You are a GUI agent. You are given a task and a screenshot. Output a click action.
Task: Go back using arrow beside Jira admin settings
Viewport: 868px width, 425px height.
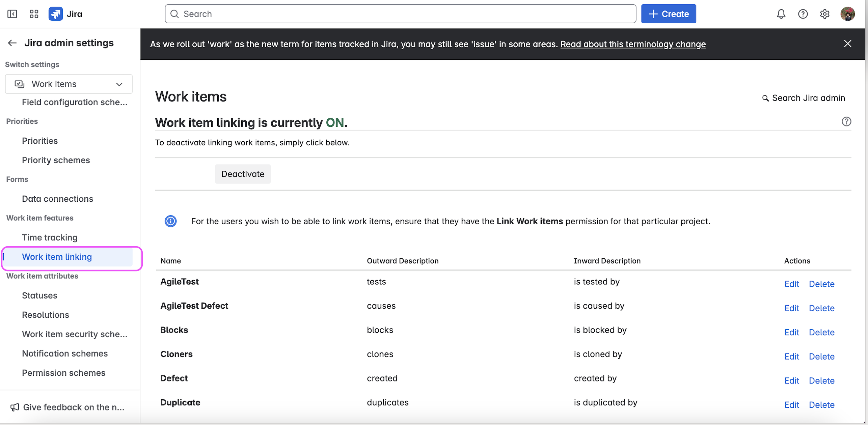[12, 43]
